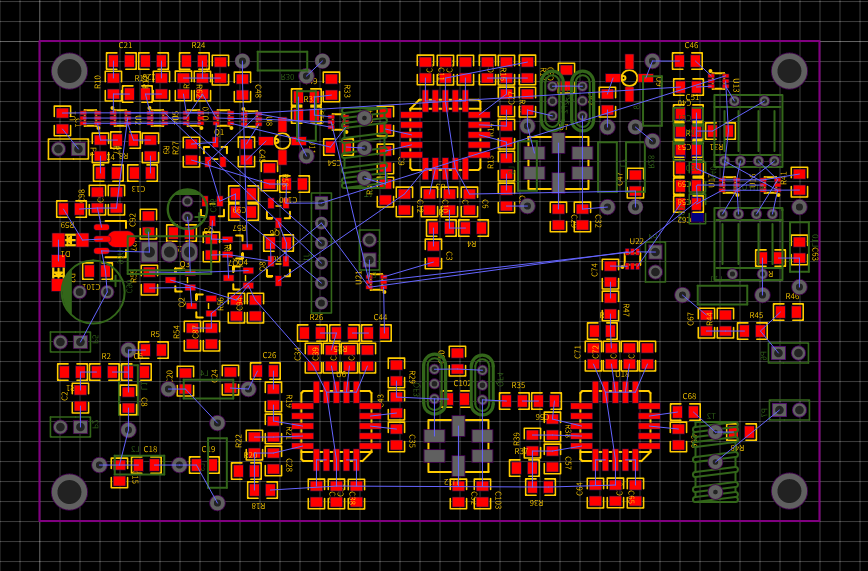Select the top-right corner mounting hole
This screenshot has width=868, height=571.
click(789, 71)
